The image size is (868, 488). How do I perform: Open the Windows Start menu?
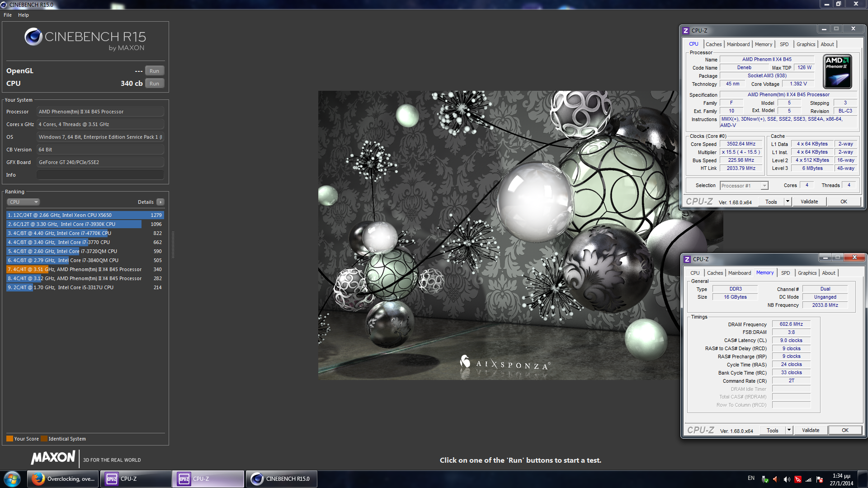click(x=12, y=479)
